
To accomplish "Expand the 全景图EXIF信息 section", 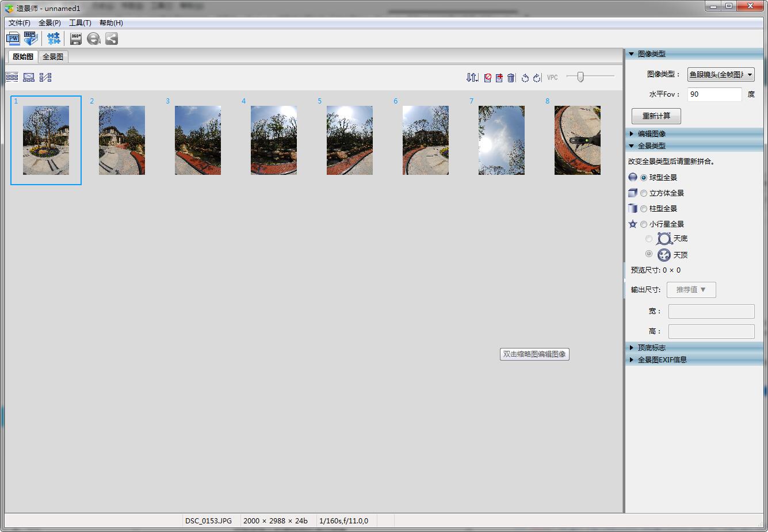I will click(662, 359).
